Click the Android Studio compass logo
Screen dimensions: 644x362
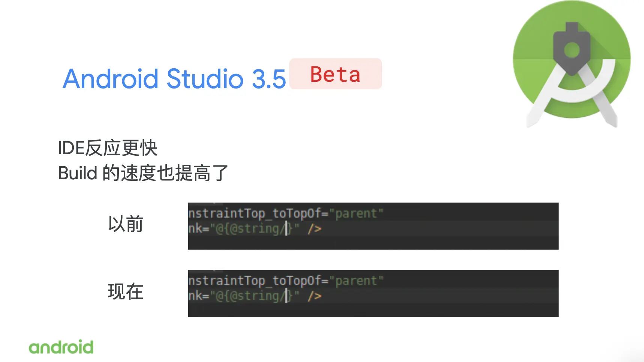click(x=572, y=65)
